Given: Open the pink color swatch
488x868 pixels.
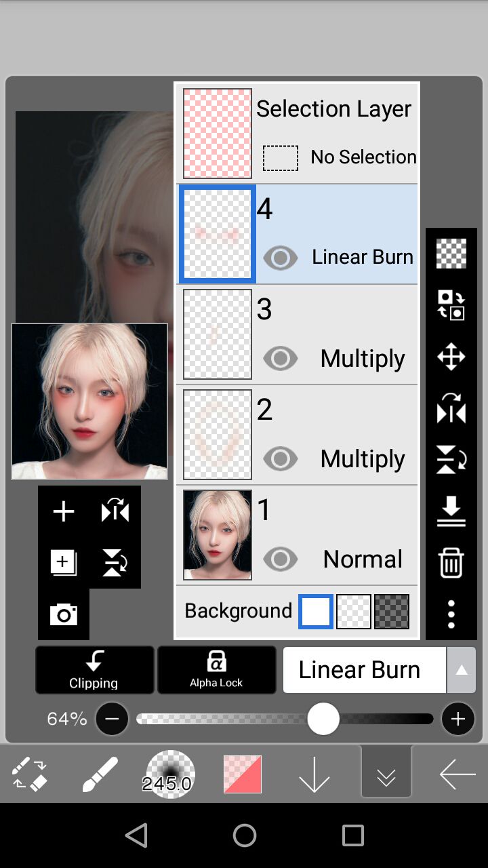Looking at the screenshot, I should (243, 774).
